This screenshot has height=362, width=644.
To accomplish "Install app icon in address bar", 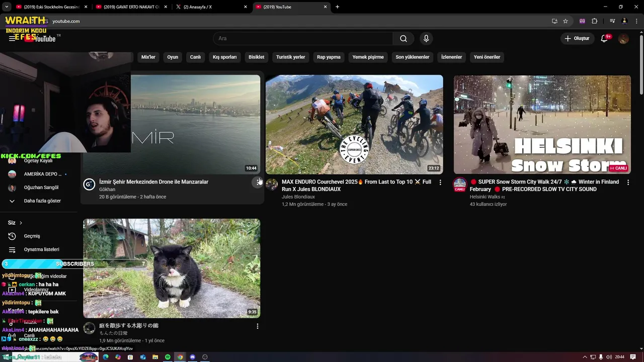I will click(x=554, y=21).
